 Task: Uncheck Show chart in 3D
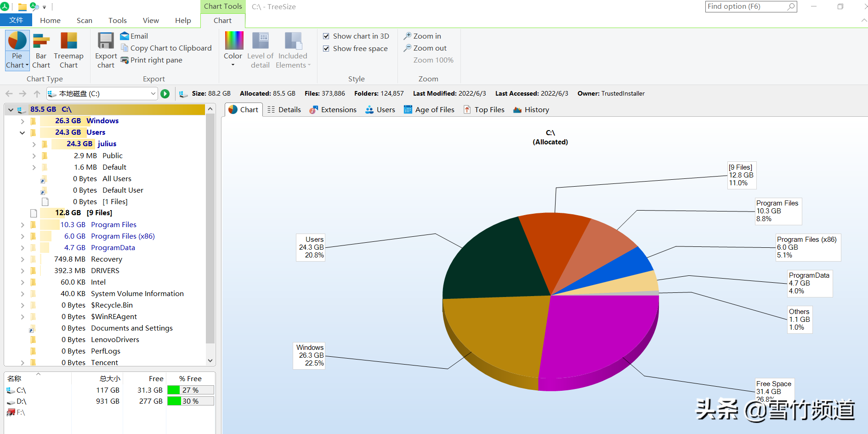pos(326,36)
